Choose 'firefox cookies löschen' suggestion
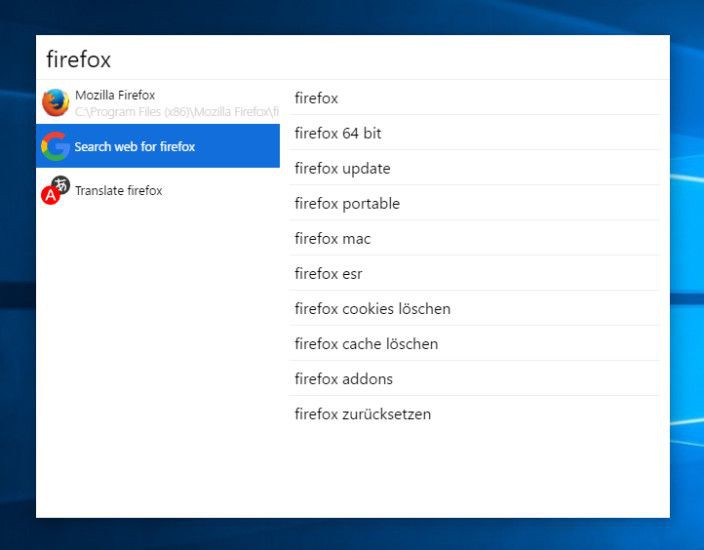 point(474,308)
